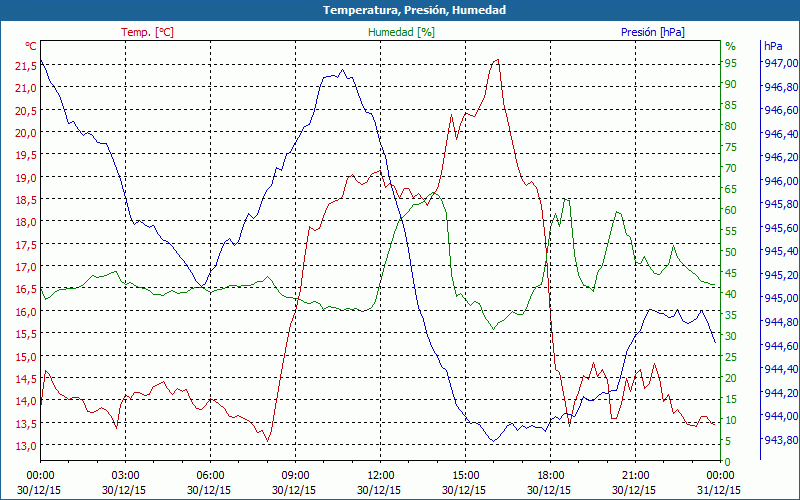
Task: Click the '946,20' pressure axis value
Action: 780,157
